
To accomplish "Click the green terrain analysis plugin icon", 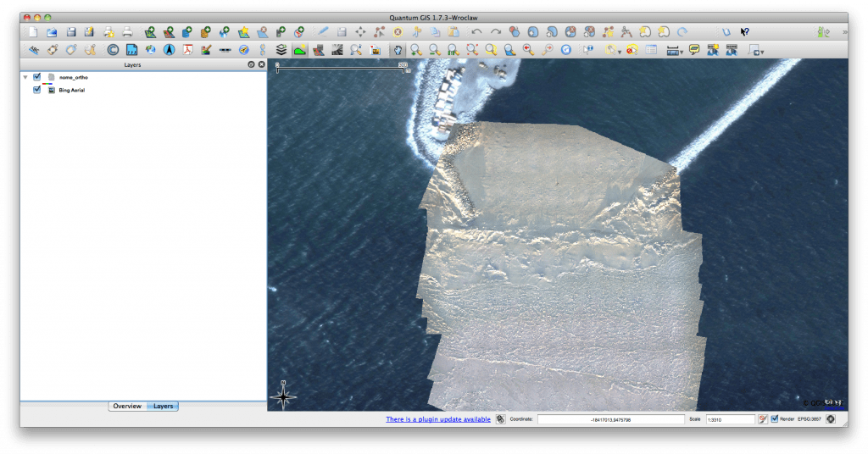I will pyautogui.click(x=299, y=50).
